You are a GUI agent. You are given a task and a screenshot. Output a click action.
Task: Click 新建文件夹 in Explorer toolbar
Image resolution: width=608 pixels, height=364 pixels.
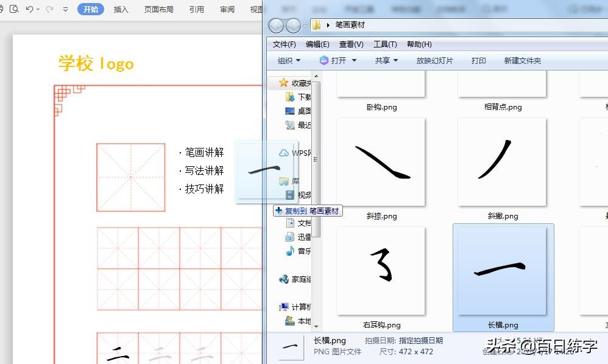click(x=522, y=60)
